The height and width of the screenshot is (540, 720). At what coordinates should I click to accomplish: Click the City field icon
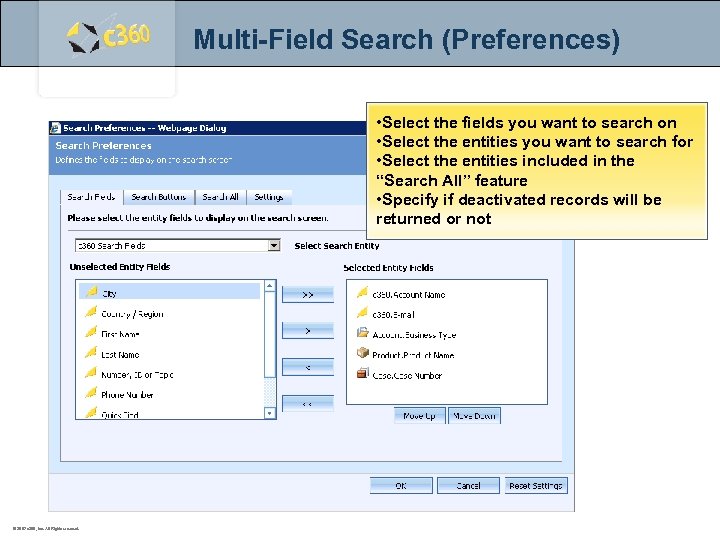[x=92, y=292]
